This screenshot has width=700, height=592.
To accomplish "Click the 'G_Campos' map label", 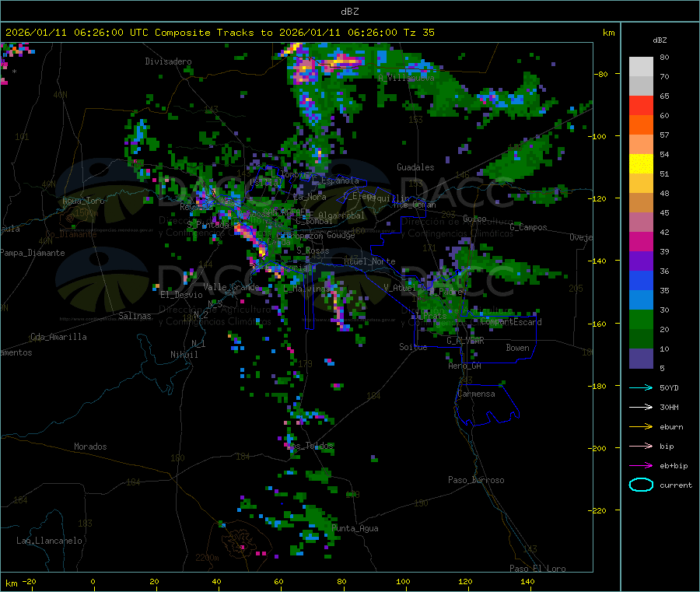I will [x=528, y=227].
